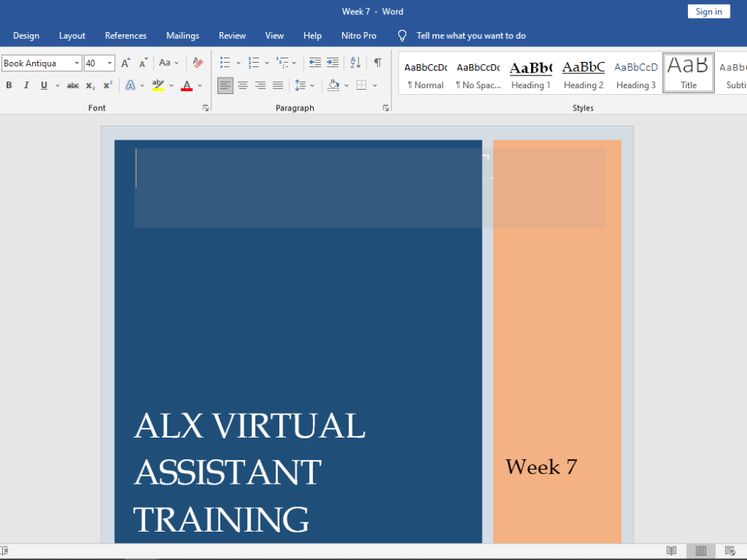The width and height of the screenshot is (747, 560).
Task: Switch to Read Mode view in status bar
Action: click(x=672, y=551)
